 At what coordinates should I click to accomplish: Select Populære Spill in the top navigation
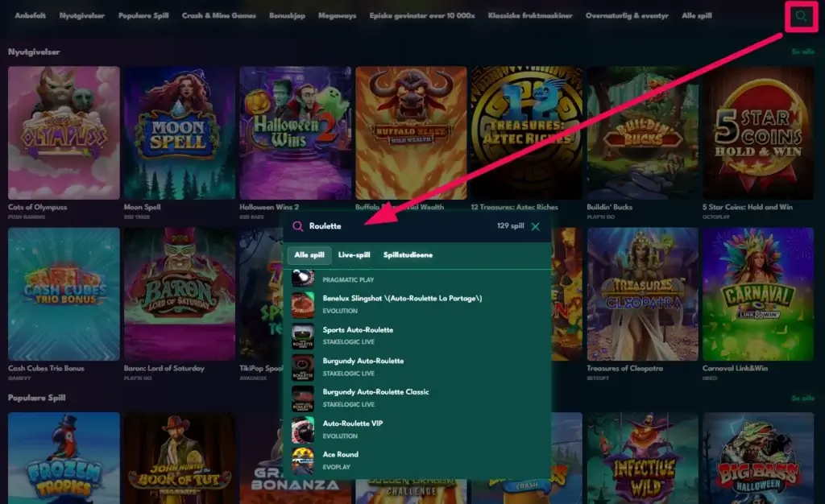coord(143,16)
